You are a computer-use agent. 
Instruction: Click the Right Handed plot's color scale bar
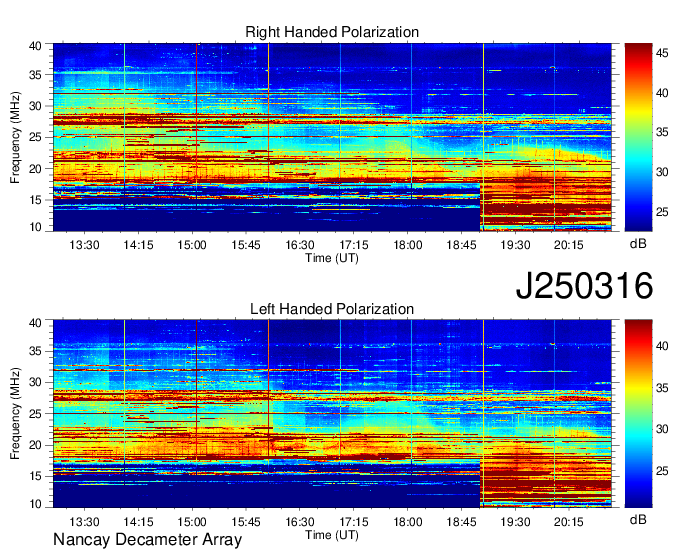point(638,137)
